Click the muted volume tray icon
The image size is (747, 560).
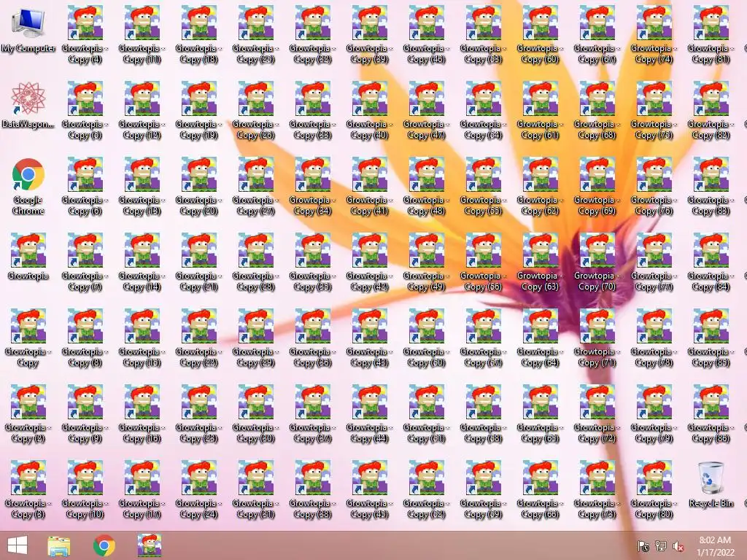tap(678, 545)
